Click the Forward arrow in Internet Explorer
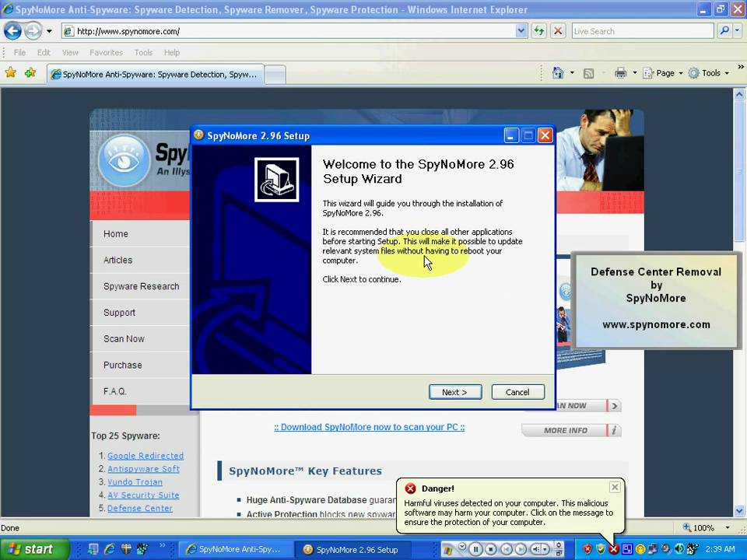747x560 pixels. click(x=33, y=31)
